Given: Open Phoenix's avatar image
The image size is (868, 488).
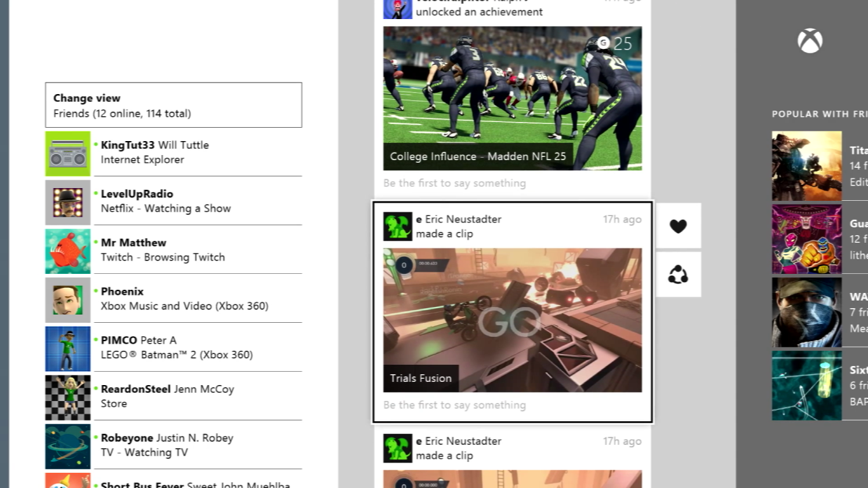Looking at the screenshot, I should click(68, 300).
